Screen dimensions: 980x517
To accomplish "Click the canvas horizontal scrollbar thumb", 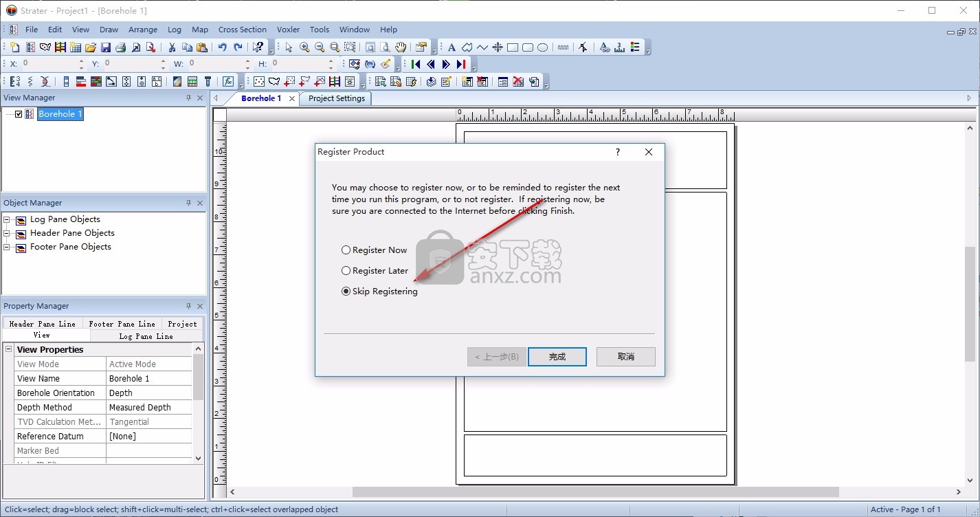I will coord(595,492).
